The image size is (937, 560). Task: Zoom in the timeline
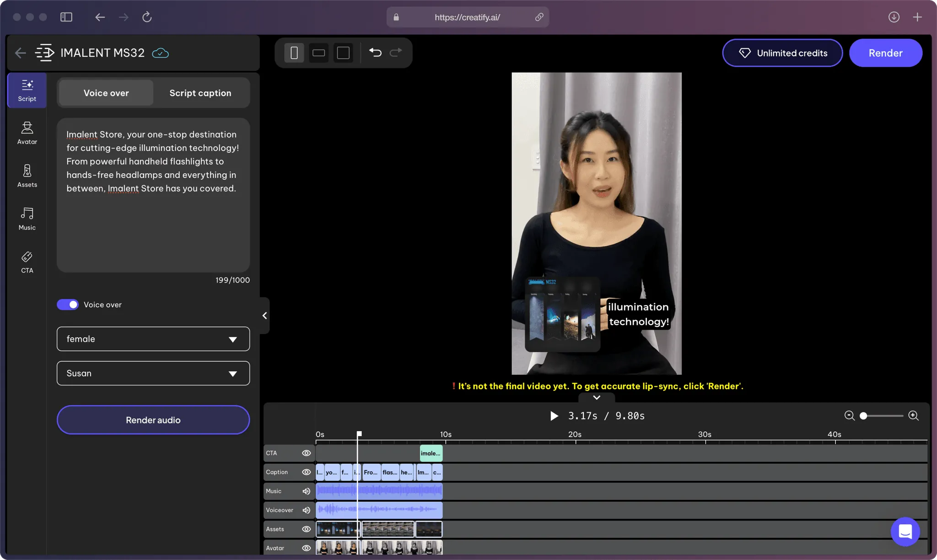913,416
